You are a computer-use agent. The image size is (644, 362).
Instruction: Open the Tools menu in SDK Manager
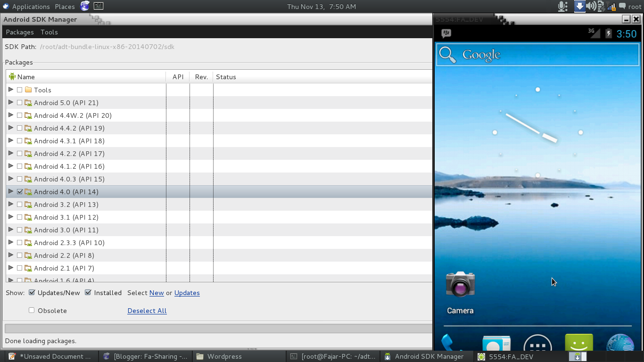point(49,32)
